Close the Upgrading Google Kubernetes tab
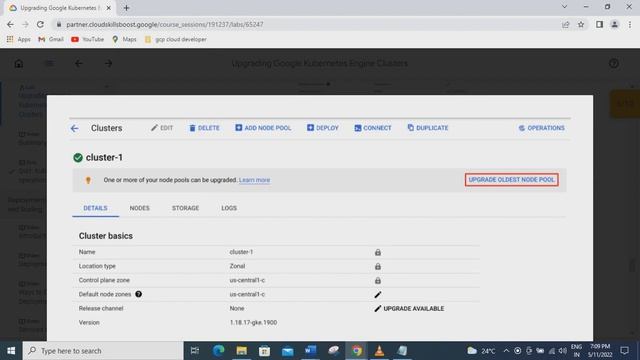Image resolution: width=640 pixels, height=360 pixels. pos(109,8)
